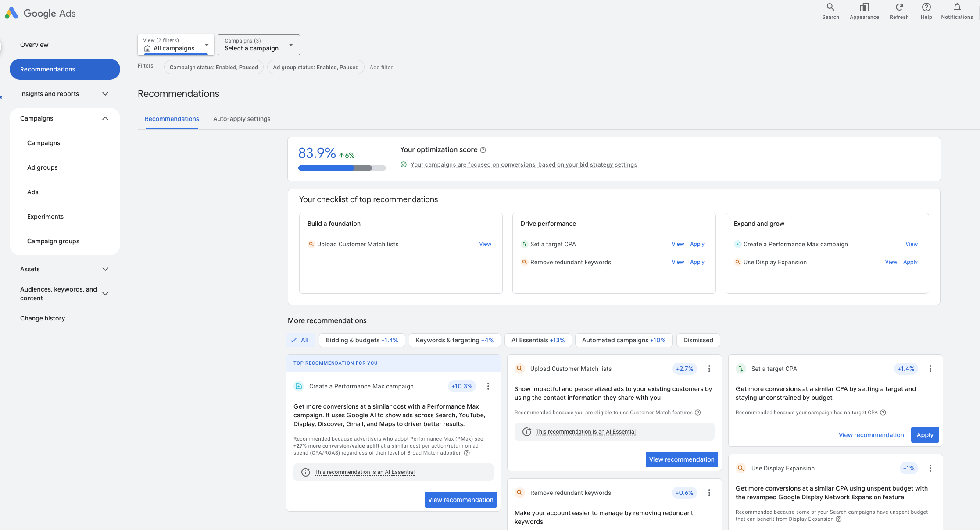Toggle the AI Essentials filter chip
Screen dimensions: 980x530
[538, 340]
